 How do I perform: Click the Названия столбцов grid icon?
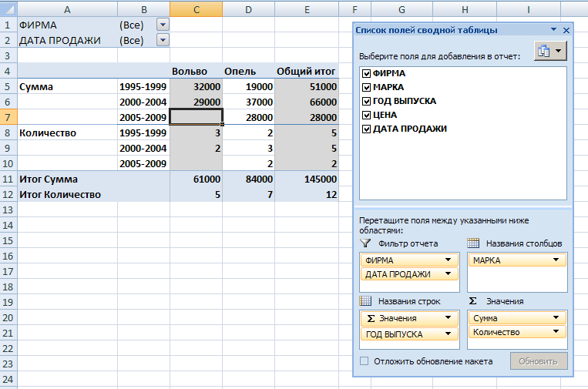click(473, 243)
